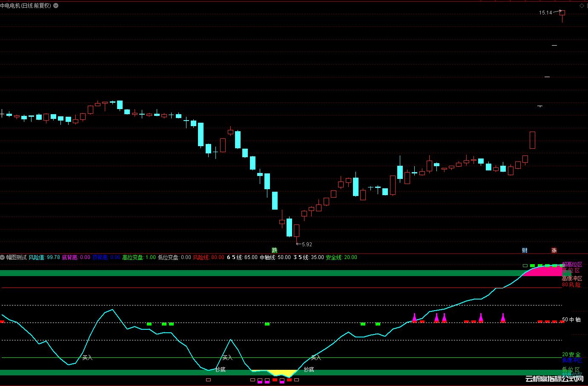Click the 50中轴 level label
The width and height of the screenshot is (588, 386).
(x=571, y=320)
